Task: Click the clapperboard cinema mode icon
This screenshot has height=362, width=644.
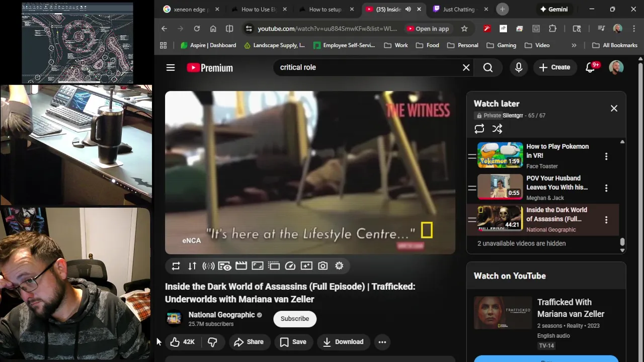Action: (x=241, y=266)
